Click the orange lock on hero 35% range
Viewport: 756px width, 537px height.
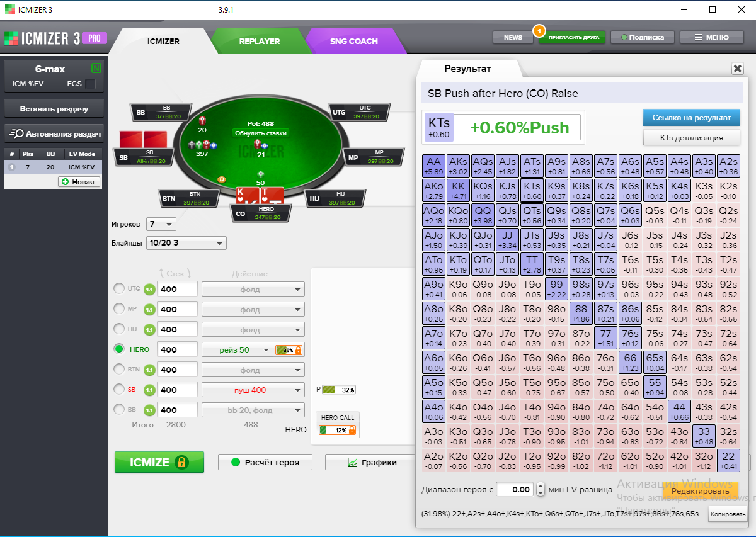[x=299, y=350]
